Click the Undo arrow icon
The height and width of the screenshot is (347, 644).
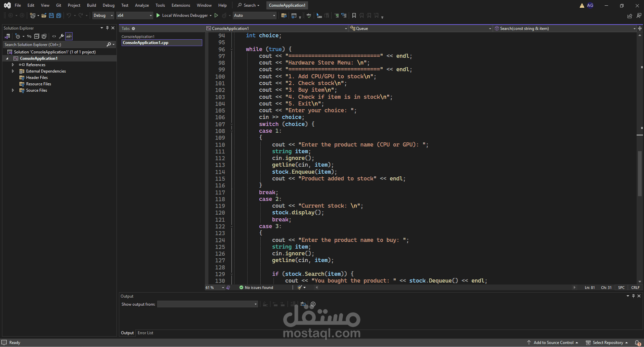point(69,15)
